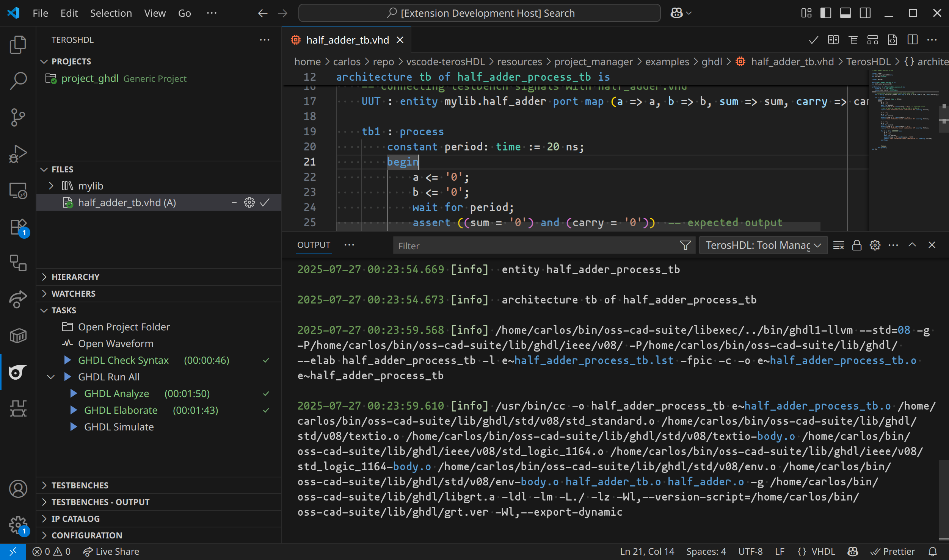Screen dimensions: 949x560
Task: Go back with the left arrow
Action: point(263,13)
